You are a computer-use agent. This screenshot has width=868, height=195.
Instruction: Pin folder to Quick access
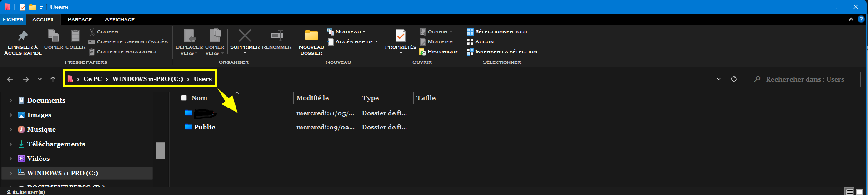coord(23,43)
